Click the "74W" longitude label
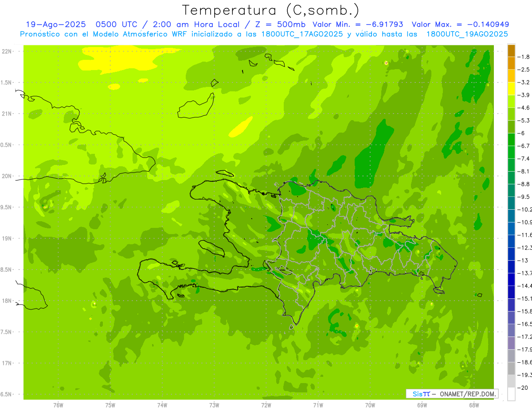 [x=162, y=405]
